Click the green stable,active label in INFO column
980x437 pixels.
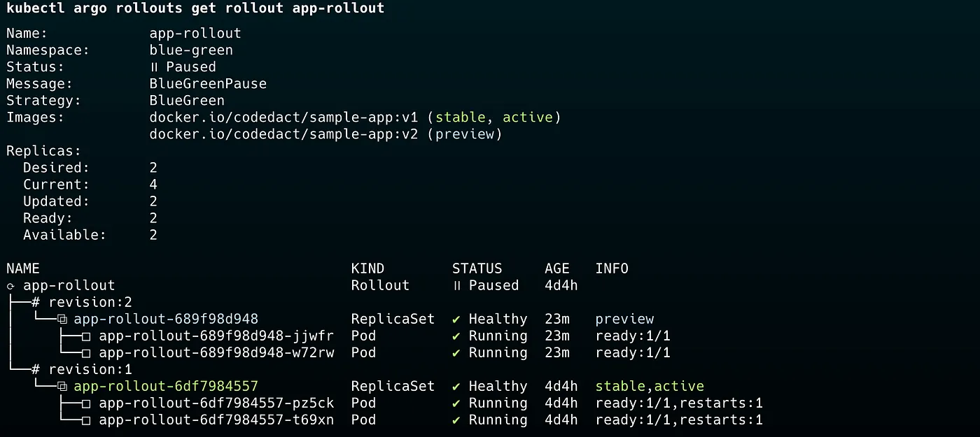point(649,386)
